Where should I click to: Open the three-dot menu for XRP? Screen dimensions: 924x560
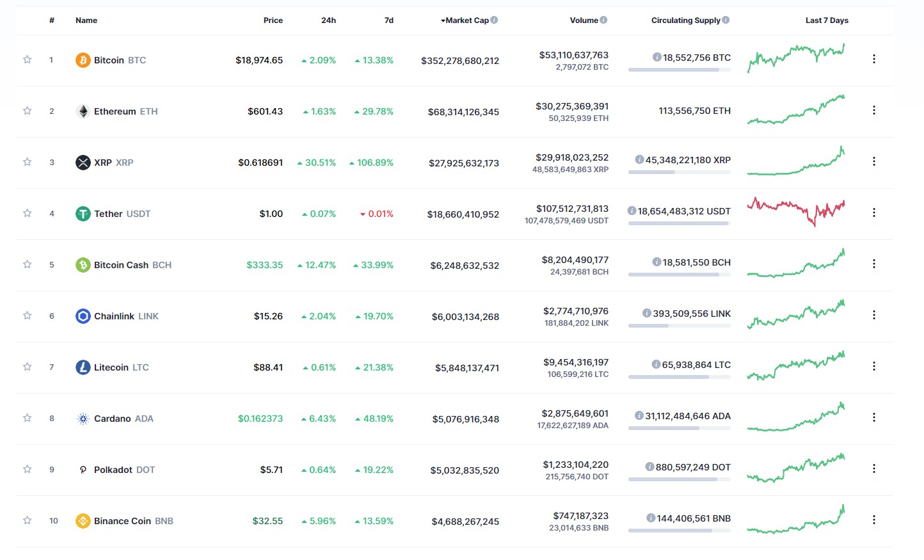(874, 161)
